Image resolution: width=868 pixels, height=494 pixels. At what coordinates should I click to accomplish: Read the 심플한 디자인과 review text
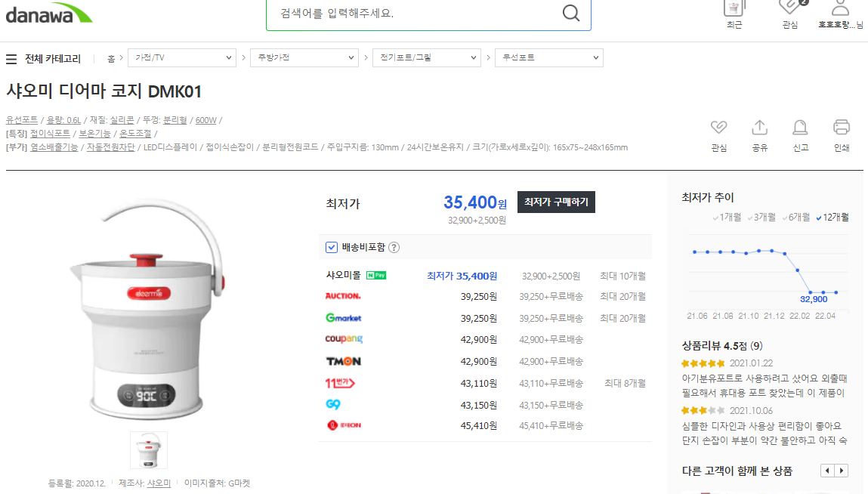click(x=765, y=433)
